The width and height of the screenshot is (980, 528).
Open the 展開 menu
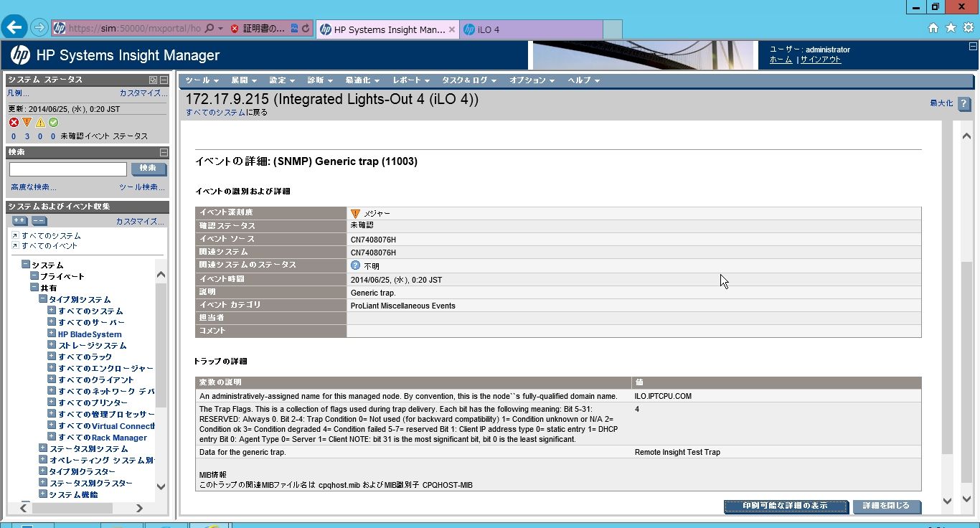click(x=243, y=80)
